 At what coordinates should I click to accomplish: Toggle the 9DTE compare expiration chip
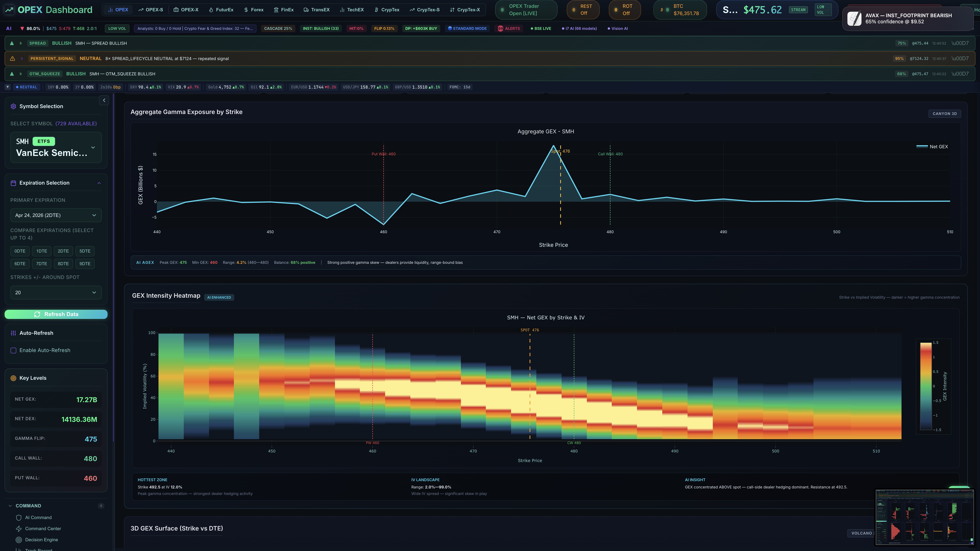[85, 264]
